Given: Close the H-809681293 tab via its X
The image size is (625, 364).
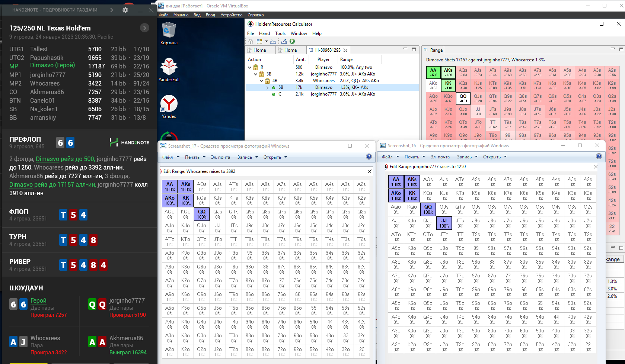Looking at the screenshot, I should tap(345, 50).
